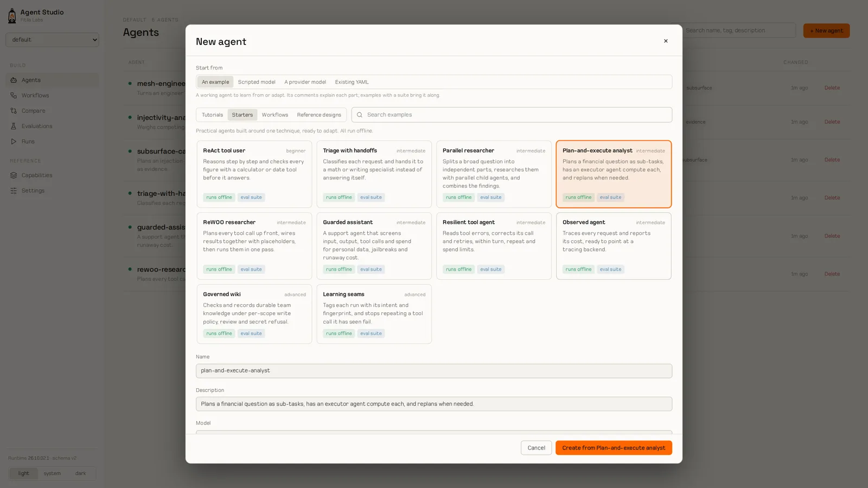The width and height of the screenshot is (868, 488).
Task: Open Runs in the sidebar
Action: coord(52,142)
